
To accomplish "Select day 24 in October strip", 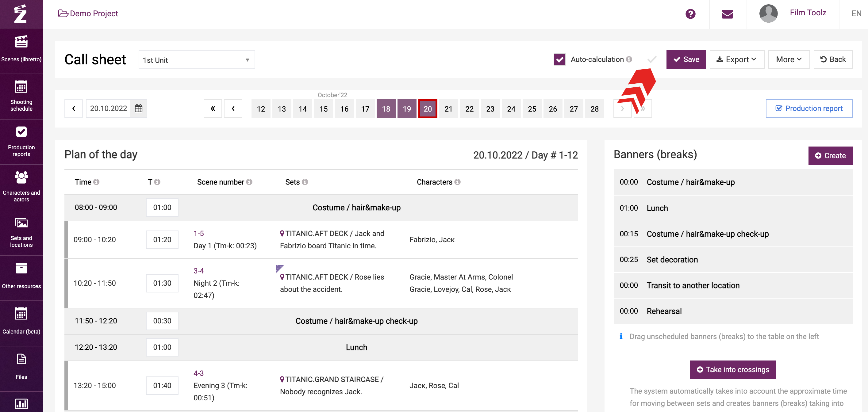I will [511, 109].
